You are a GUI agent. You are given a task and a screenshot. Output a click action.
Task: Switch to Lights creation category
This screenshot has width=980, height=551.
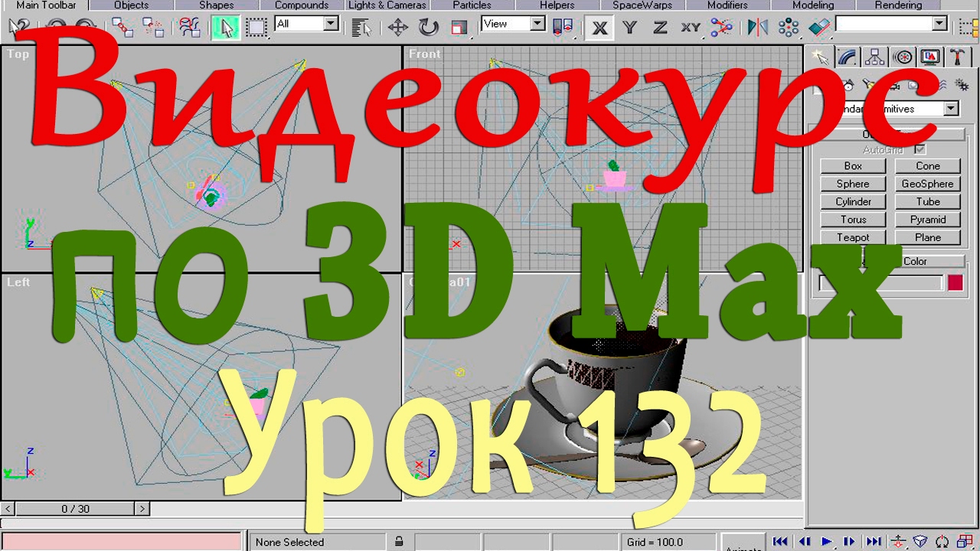click(868, 85)
